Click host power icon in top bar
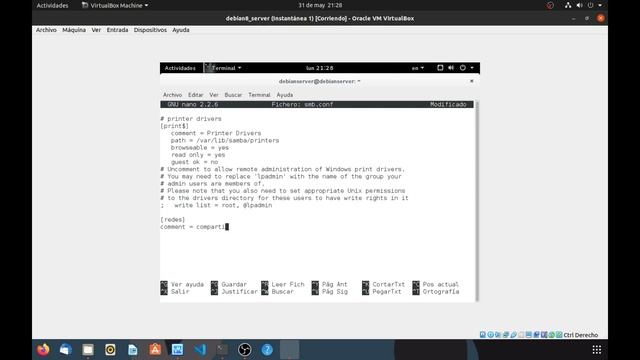The width and height of the screenshot is (640, 360). [590, 5]
